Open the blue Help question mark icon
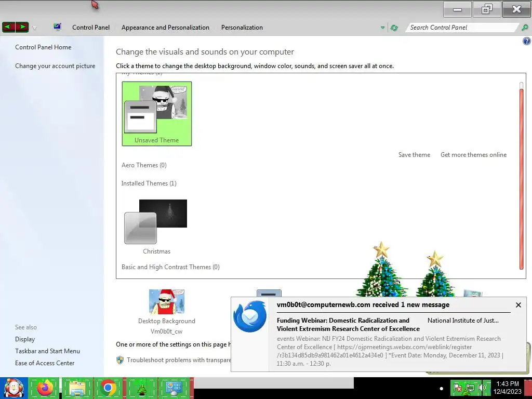Viewport: 532px width, 399px height. click(x=527, y=42)
